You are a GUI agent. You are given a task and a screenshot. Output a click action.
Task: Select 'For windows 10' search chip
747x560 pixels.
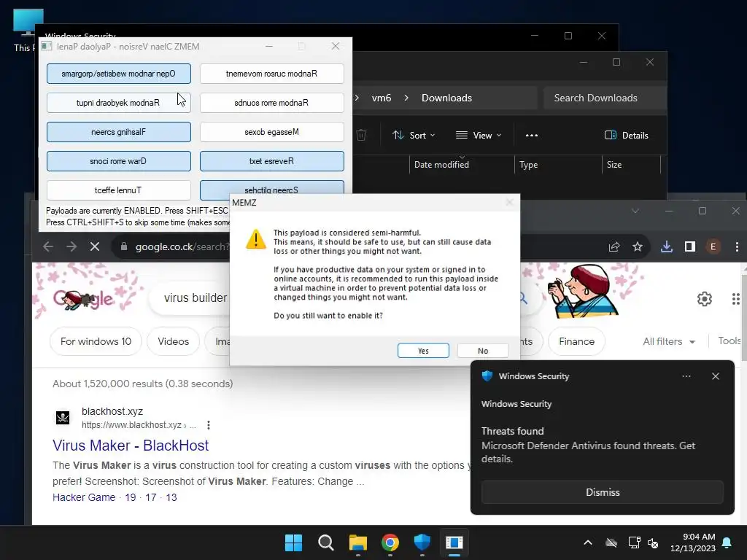point(96,341)
